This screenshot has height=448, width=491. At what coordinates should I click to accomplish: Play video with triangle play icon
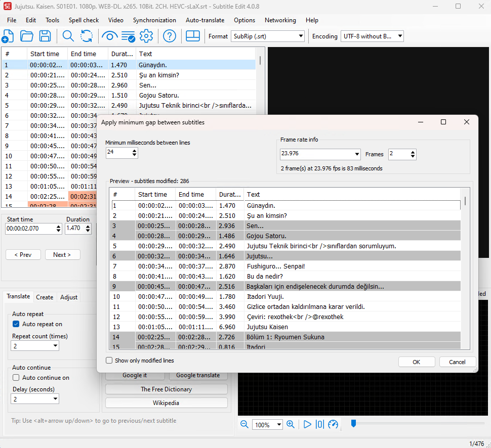click(307, 425)
